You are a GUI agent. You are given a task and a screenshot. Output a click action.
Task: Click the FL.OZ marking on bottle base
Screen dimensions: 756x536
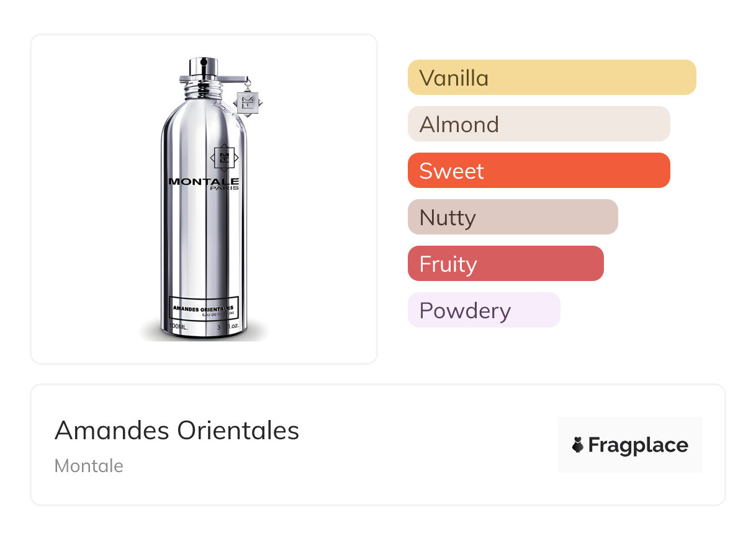point(229,326)
